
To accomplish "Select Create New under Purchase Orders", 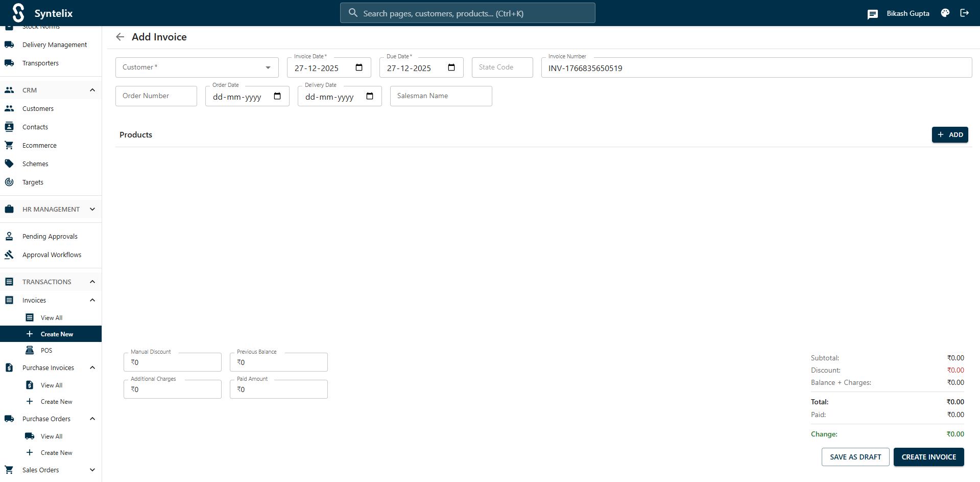I will coord(56,452).
